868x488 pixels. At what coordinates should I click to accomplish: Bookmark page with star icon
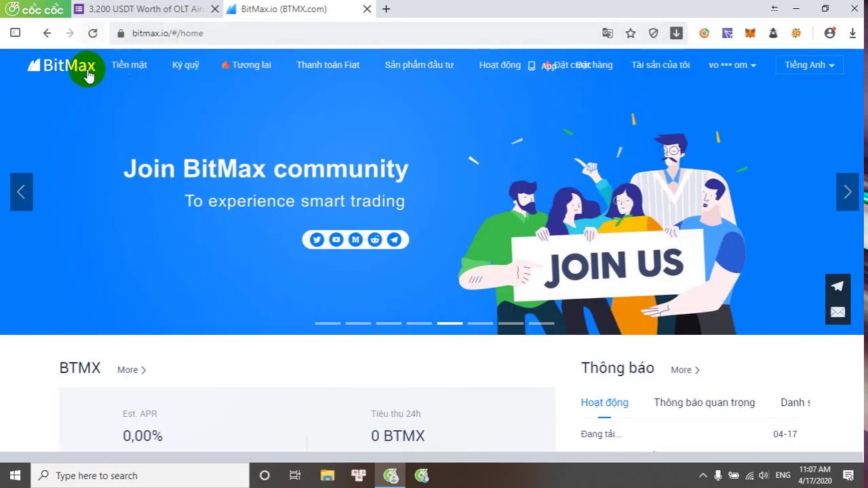pyautogui.click(x=631, y=33)
